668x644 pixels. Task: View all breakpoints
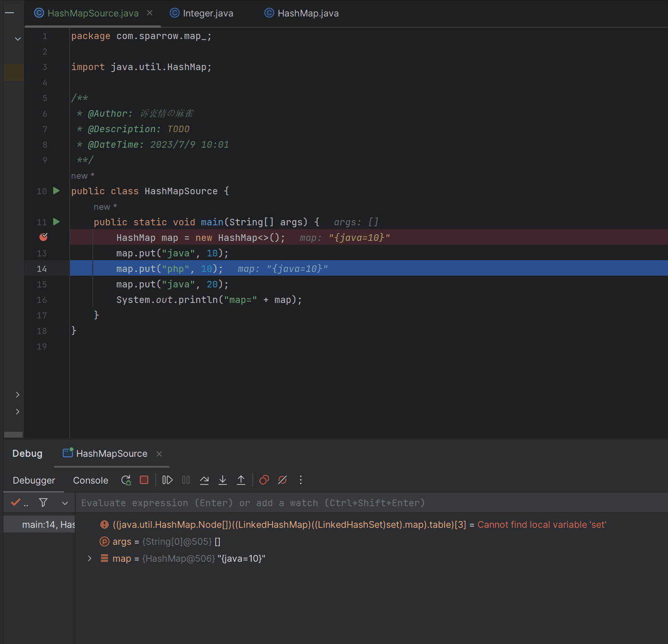(264, 480)
